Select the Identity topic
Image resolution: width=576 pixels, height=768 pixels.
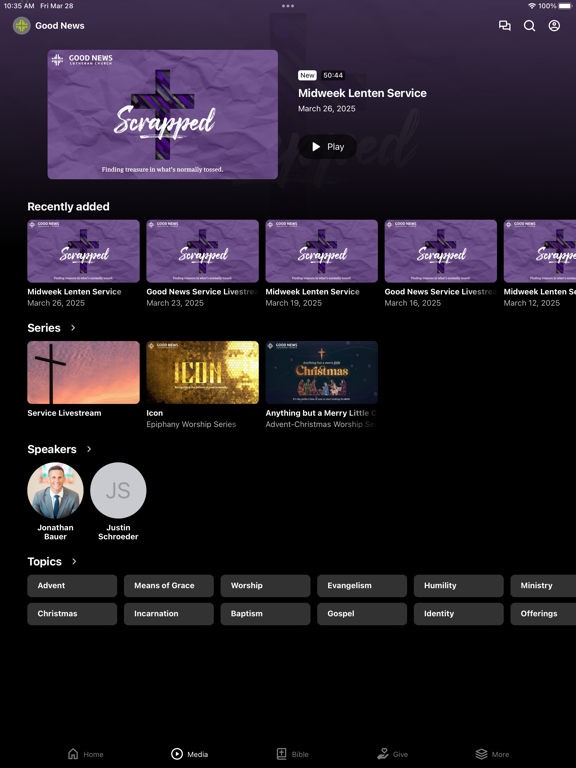coord(458,614)
